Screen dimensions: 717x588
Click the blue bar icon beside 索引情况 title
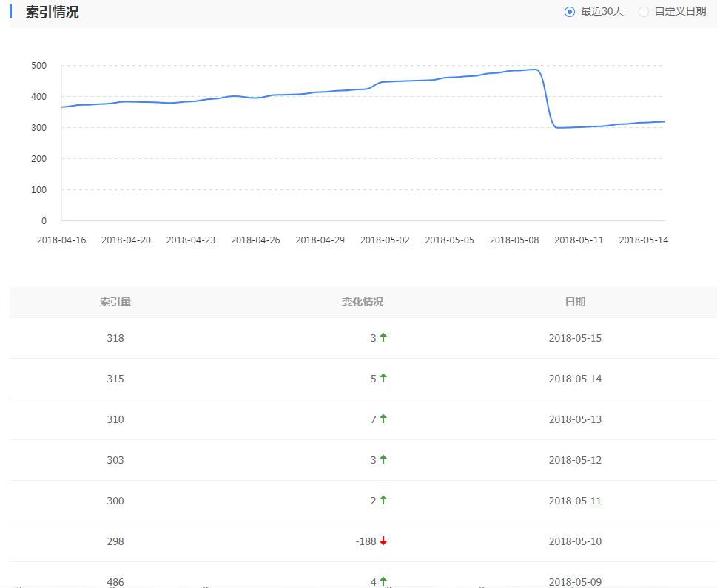[10, 12]
